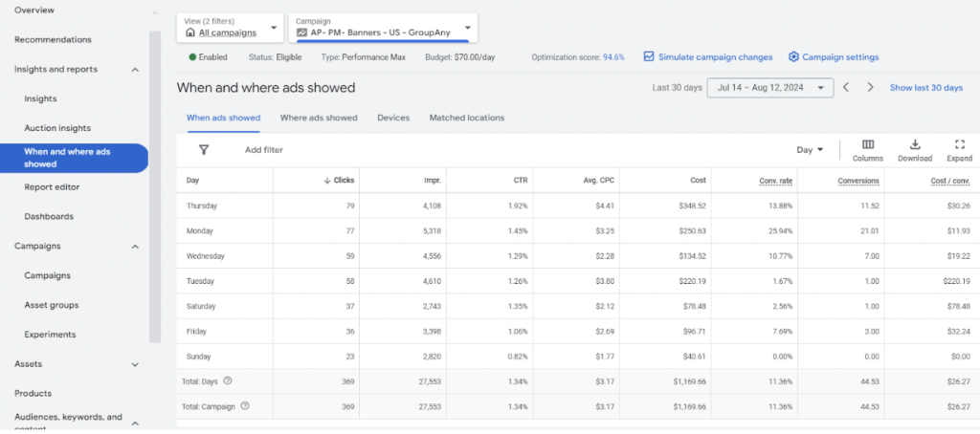
Task: Switch to Where ads showed tab
Action: coord(319,118)
